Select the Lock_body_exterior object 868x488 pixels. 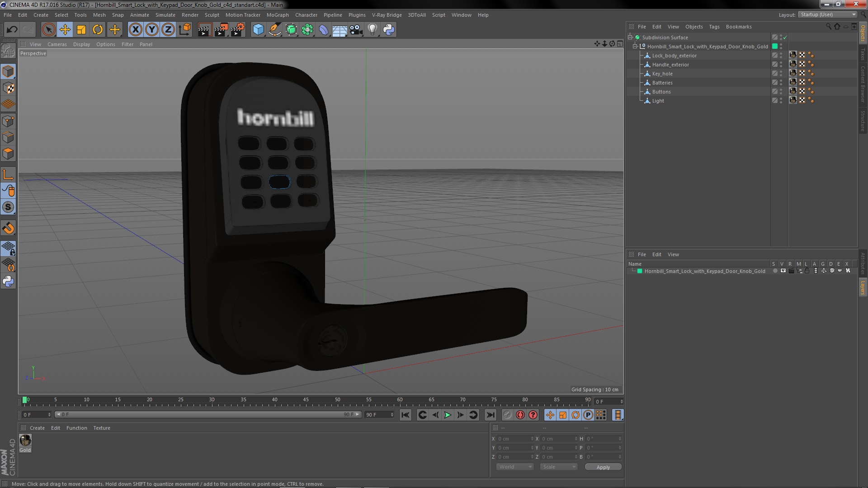coord(674,56)
